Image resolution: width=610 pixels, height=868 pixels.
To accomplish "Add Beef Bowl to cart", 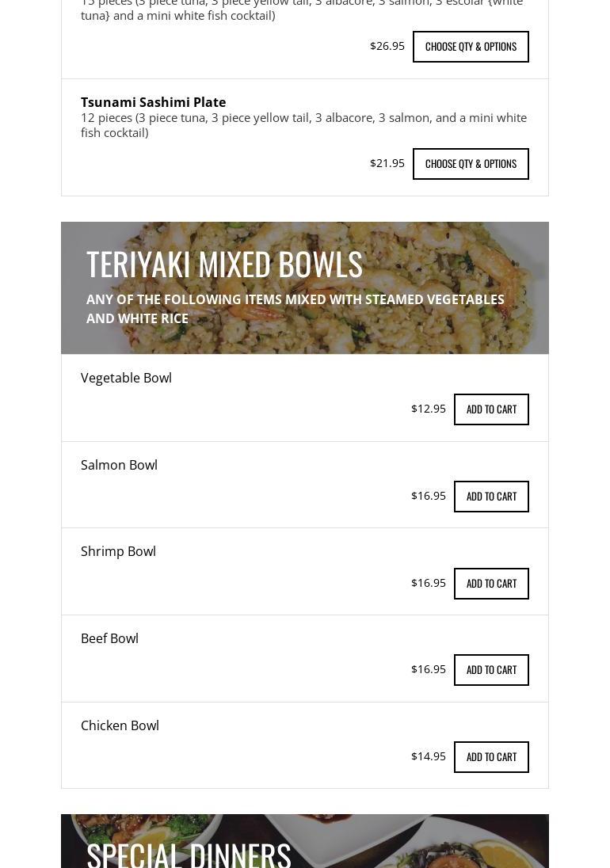I will click(x=491, y=670).
